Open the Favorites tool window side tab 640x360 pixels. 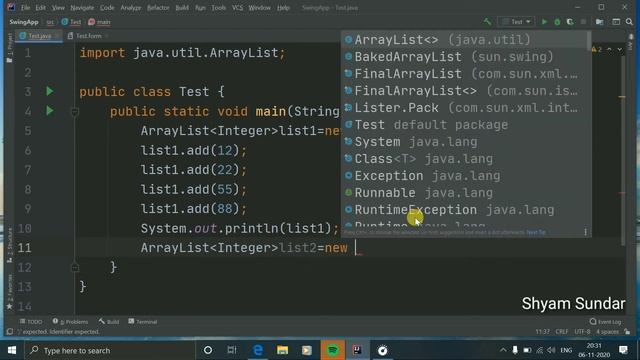[x=9, y=292]
